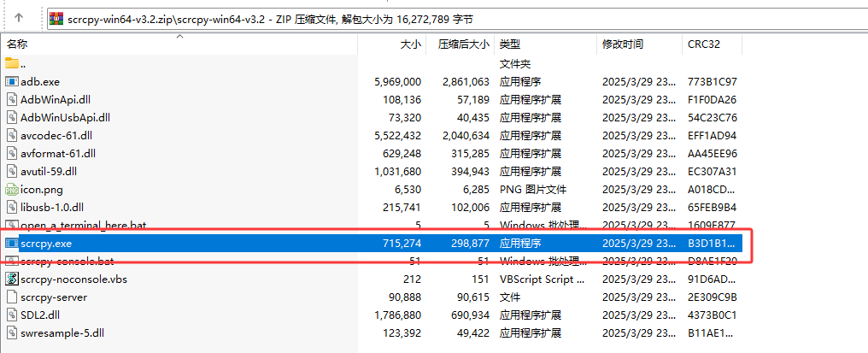Click the CRC32 value F1F0DA26
This screenshot has width=868, height=353.
pos(713,100)
